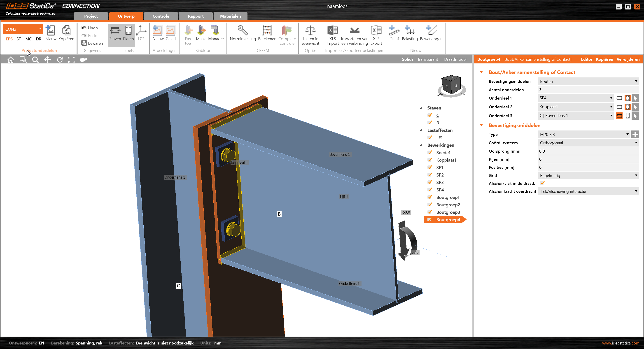
Task: Toggle Afschuikvlak in de draad checkbox
Action: [542, 183]
